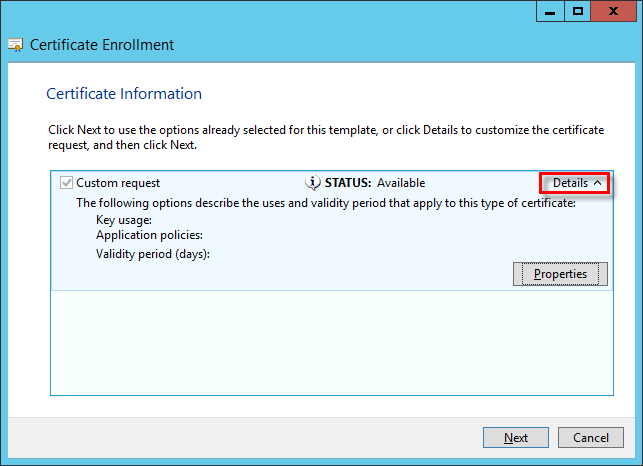Select the Custom request label text
The image size is (643, 466).
click(x=118, y=183)
